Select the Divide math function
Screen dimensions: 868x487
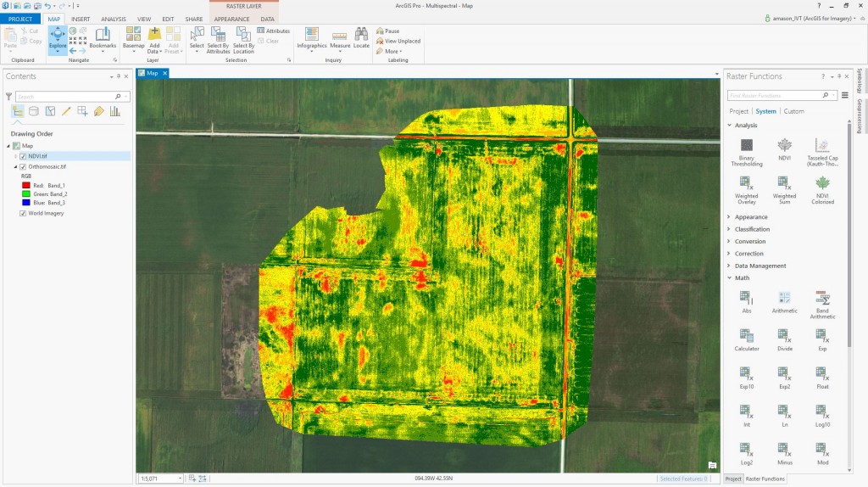pos(784,339)
